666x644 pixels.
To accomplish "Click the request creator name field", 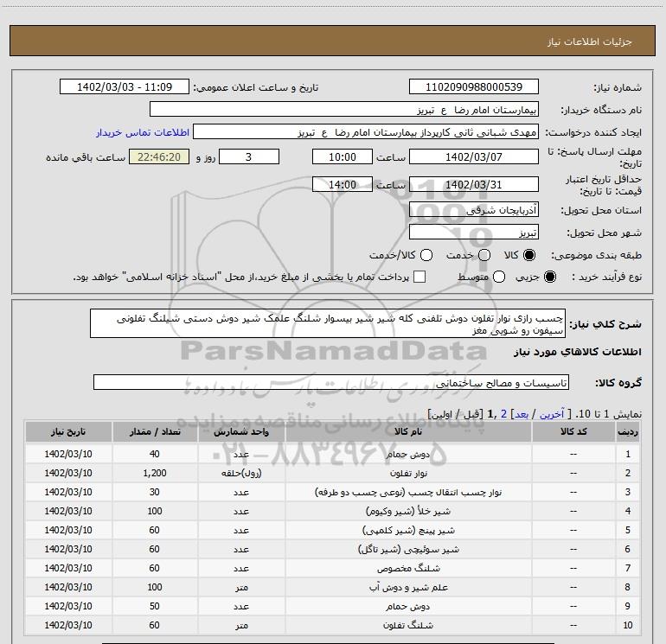I will pos(366,131).
